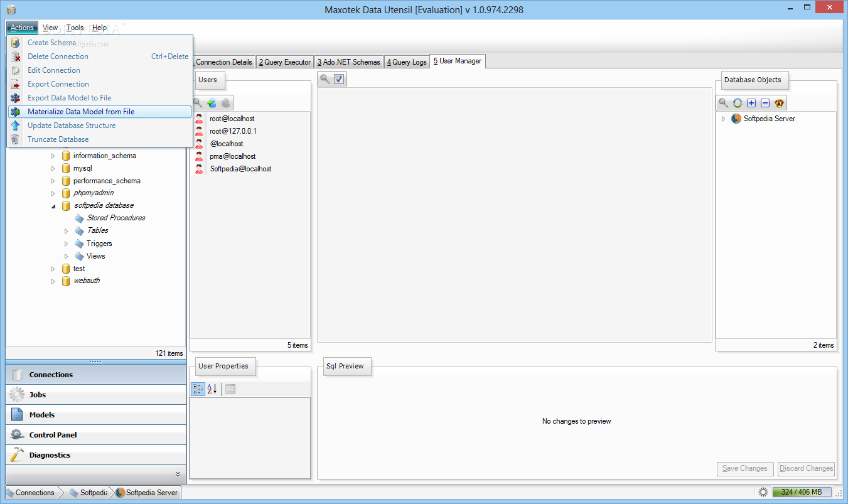
Task: Click the property pages icon in User Properties
Action: tap(230, 389)
